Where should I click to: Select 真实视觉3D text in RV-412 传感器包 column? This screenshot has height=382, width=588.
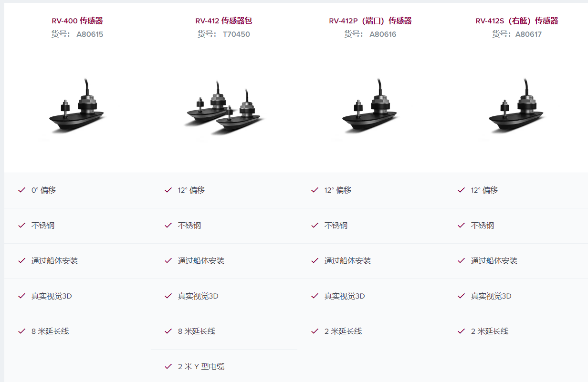[x=198, y=296]
